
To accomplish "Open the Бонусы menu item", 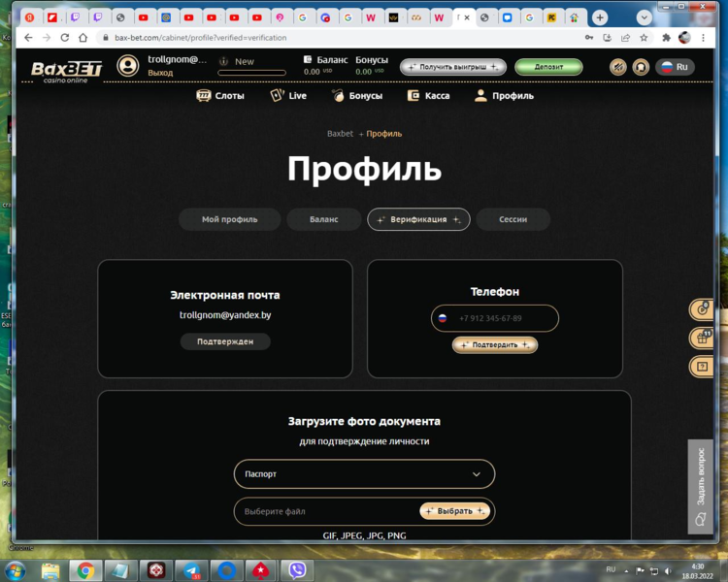I will pos(357,96).
